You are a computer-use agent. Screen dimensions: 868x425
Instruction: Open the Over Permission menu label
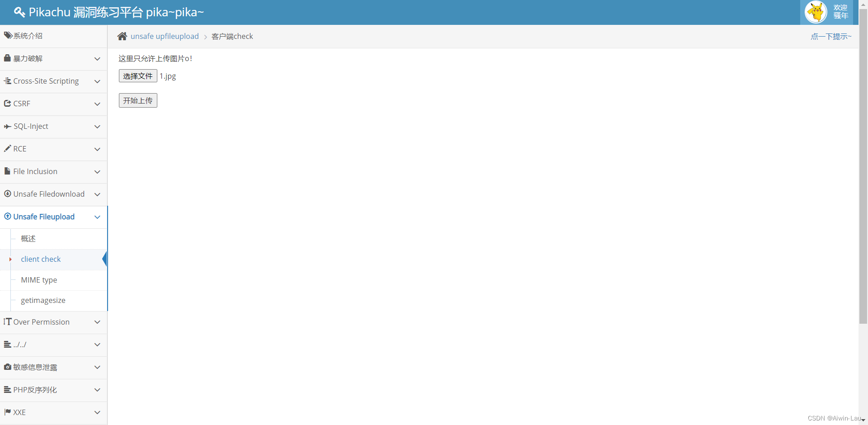41,322
